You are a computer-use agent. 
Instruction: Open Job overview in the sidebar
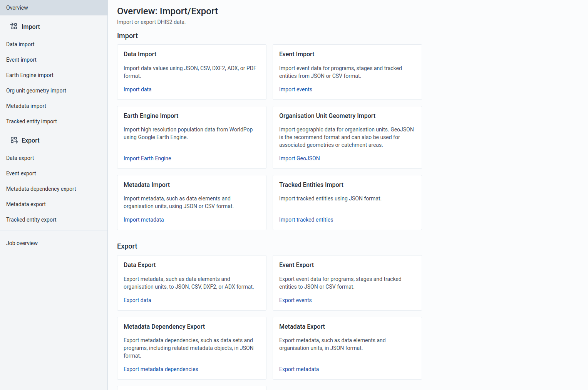[x=22, y=243]
